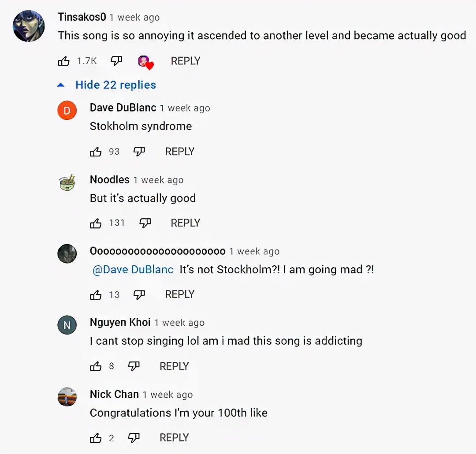Thumbs up Nick Chan's reply

pyautogui.click(x=96, y=438)
